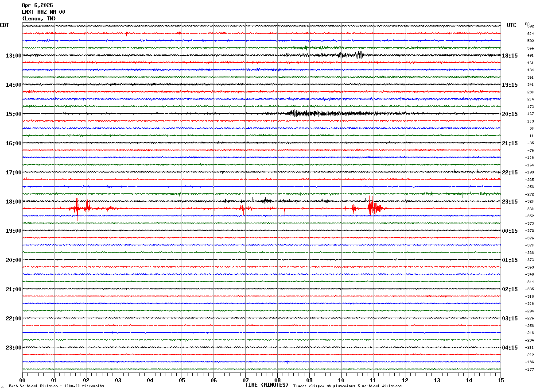
Task: Click minute tick label '15' on time axis
Action: (x=501, y=380)
